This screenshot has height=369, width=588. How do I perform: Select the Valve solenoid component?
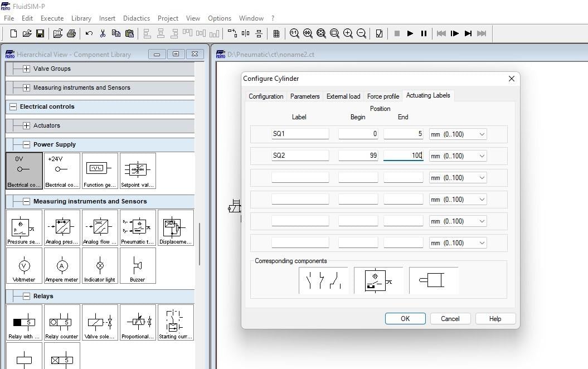click(100, 322)
